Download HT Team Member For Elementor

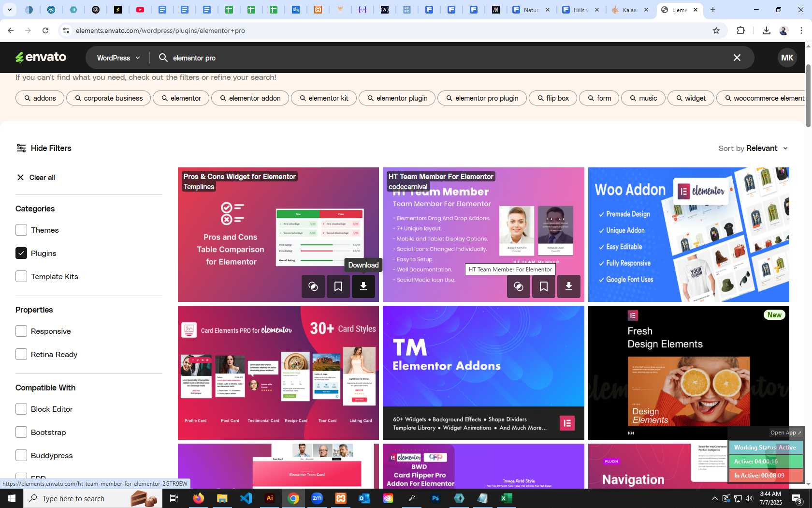569,286
